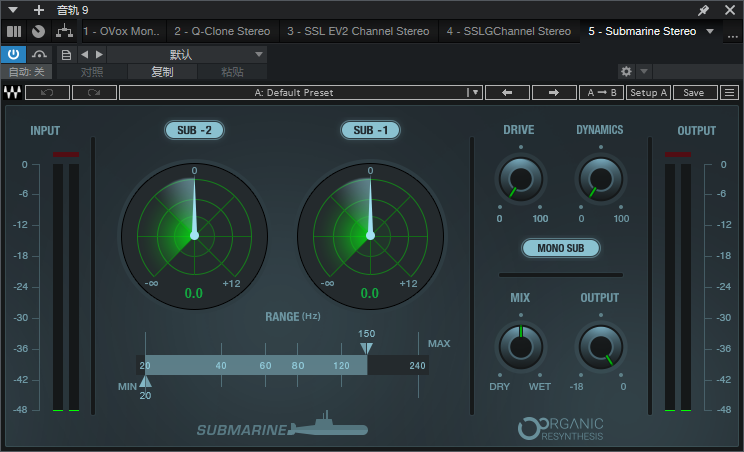Image resolution: width=744 pixels, height=452 pixels.
Task: Toggle the MONO SUB button
Action: tap(561, 248)
